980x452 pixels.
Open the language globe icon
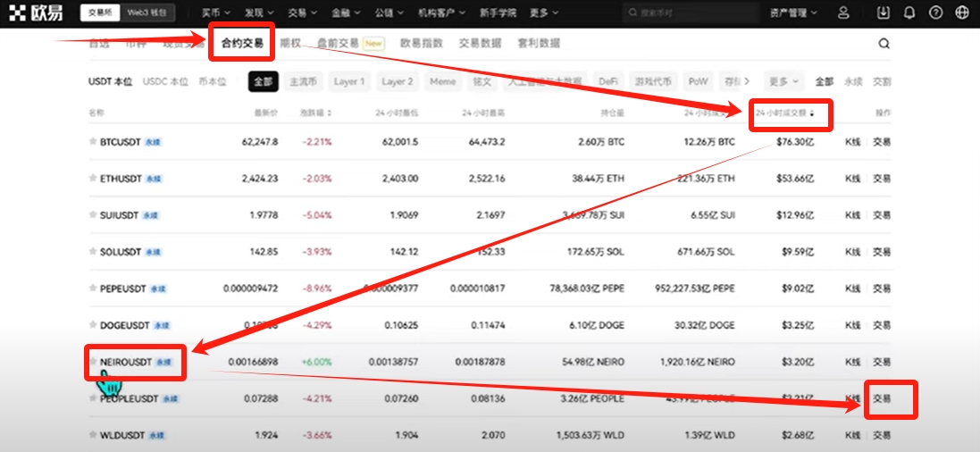961,13
